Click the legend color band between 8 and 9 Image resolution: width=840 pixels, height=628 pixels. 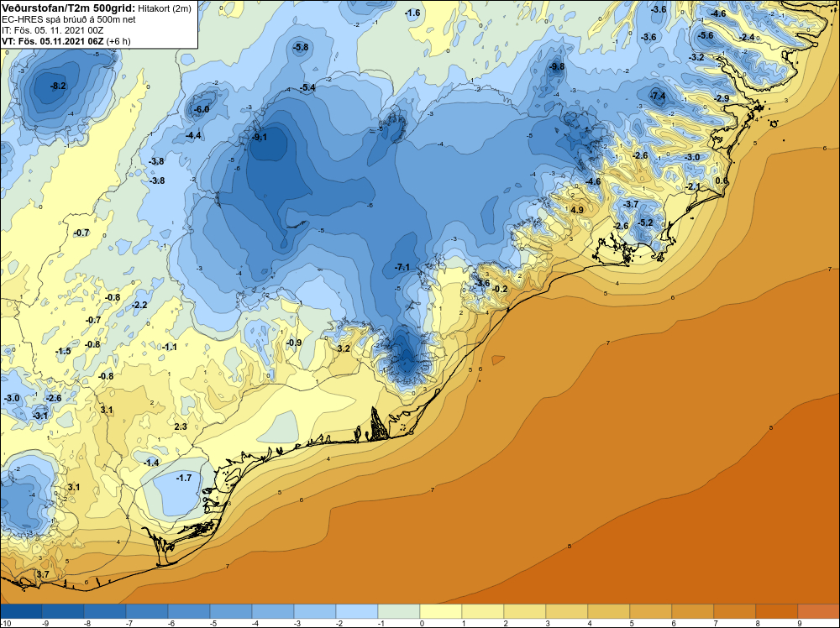coord(777,611)
